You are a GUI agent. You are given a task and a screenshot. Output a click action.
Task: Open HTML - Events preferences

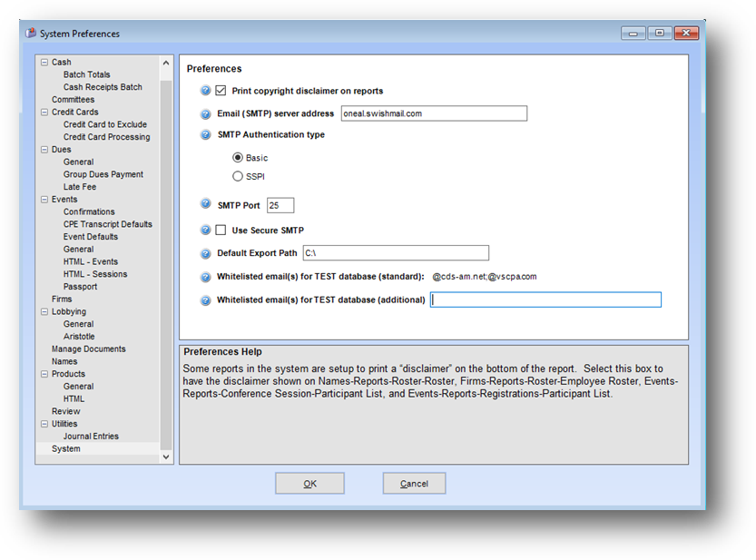click(x=91, y=262)
